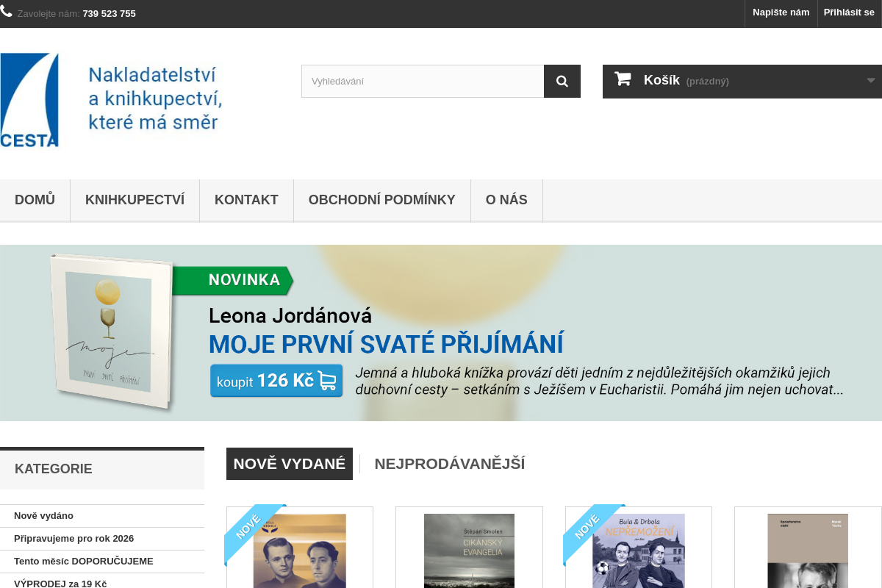The height and width of the screenshot is (588, 882).
Task: Open Připravujeme pro rok 2026 category
Action: coord(73,539)
